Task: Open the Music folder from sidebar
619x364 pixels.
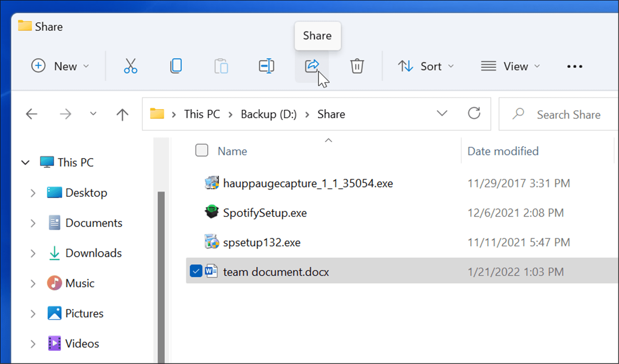Action: click(x=80, y=283)
